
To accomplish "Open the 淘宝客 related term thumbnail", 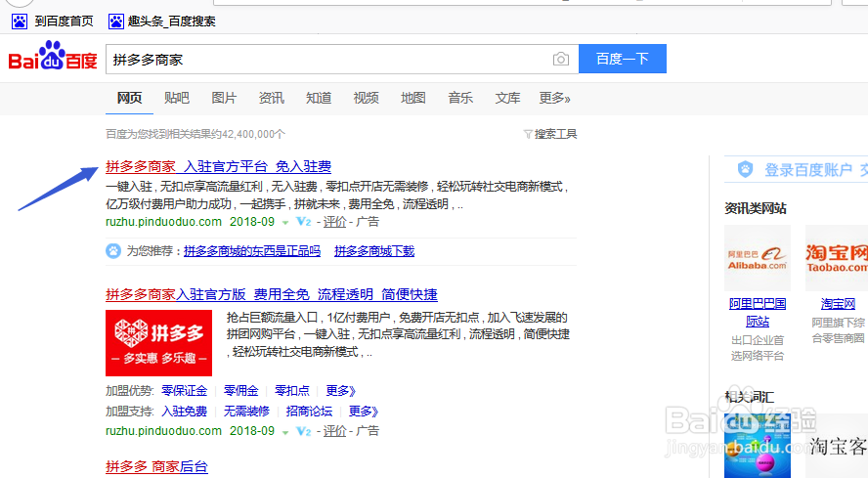I will tap(837, 446).
